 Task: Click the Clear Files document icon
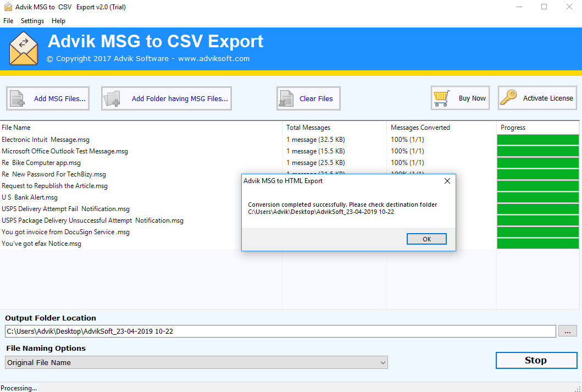point(286,99)
